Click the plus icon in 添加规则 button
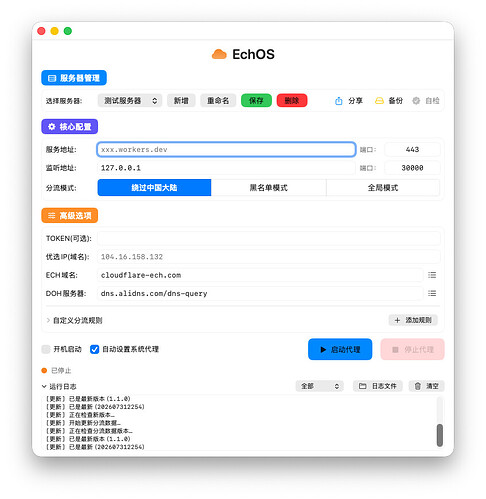Image resolution: width=486 pixels, height=499 pixels. tap(397, 320)
